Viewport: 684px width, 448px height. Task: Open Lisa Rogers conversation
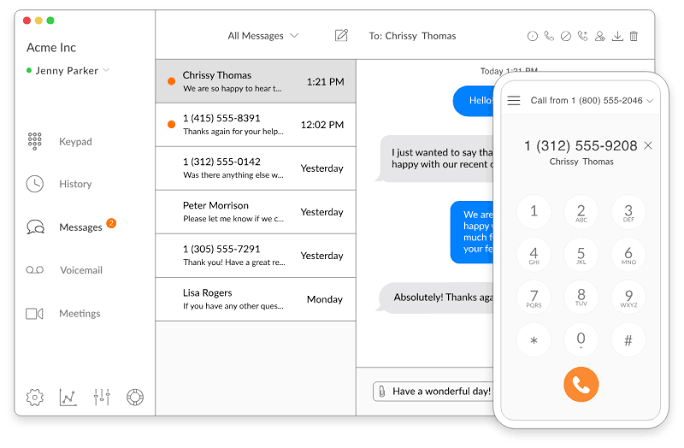256,299
